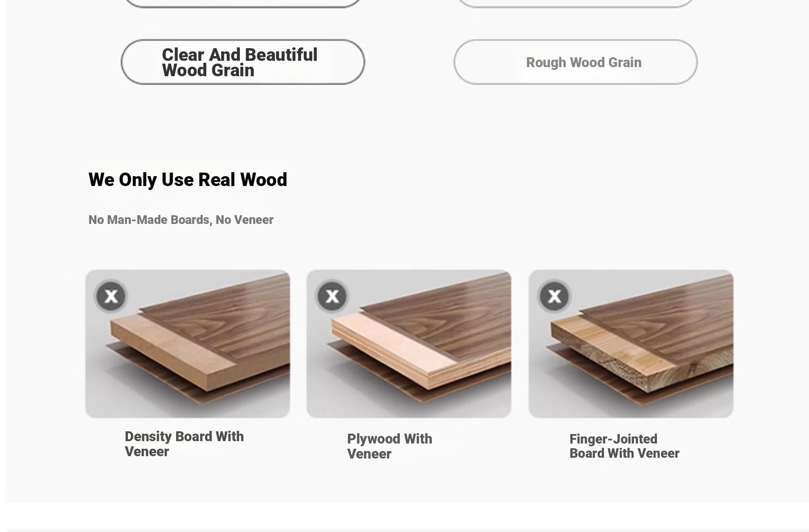Open the density board with veneer picture
809x532 pixels.
click(x=188, y=344)
